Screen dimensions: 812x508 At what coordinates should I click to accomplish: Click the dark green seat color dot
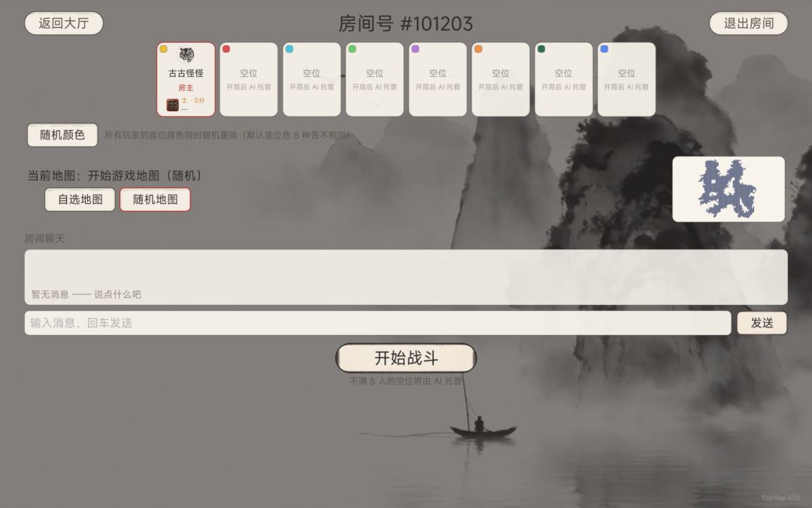[541, 49]
